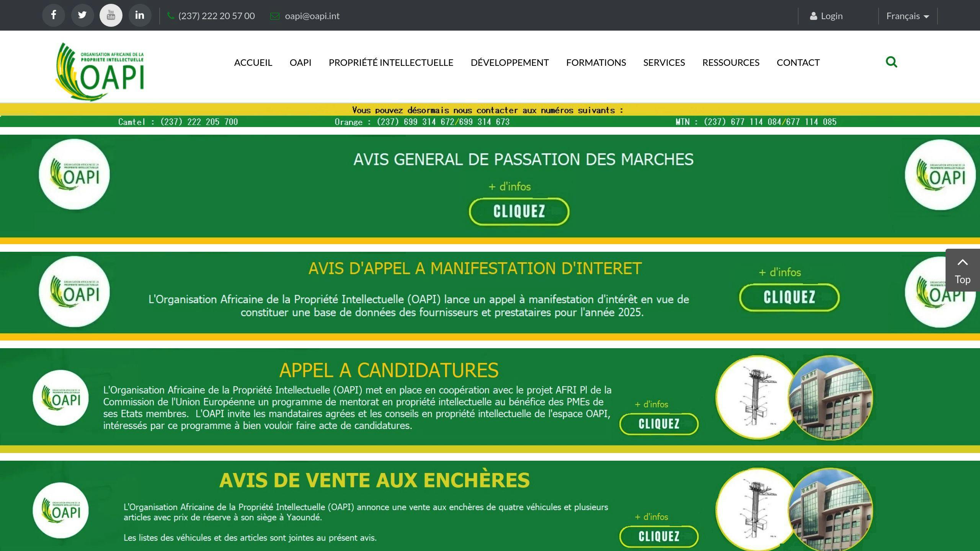Screen dimensions: 980x551
Task: Open the CONTACT menu item
Action: [x=798, y=62]
